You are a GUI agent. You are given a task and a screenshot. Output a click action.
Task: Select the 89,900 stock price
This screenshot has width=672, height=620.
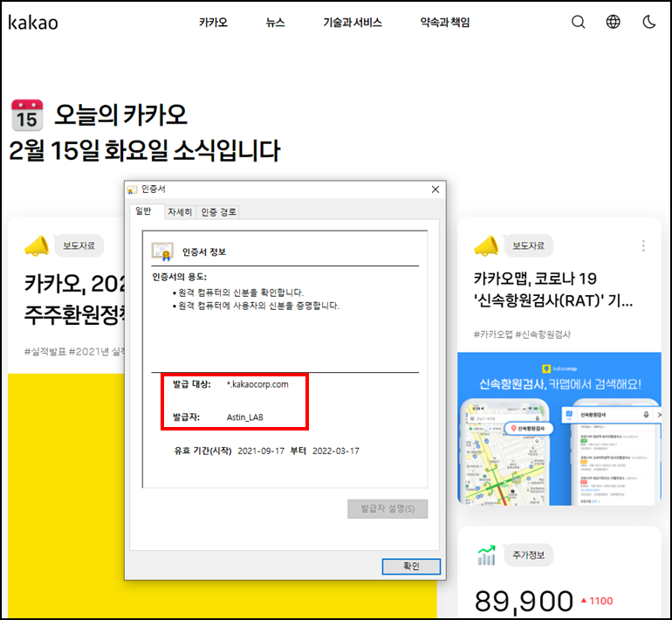tap(524, 601)
